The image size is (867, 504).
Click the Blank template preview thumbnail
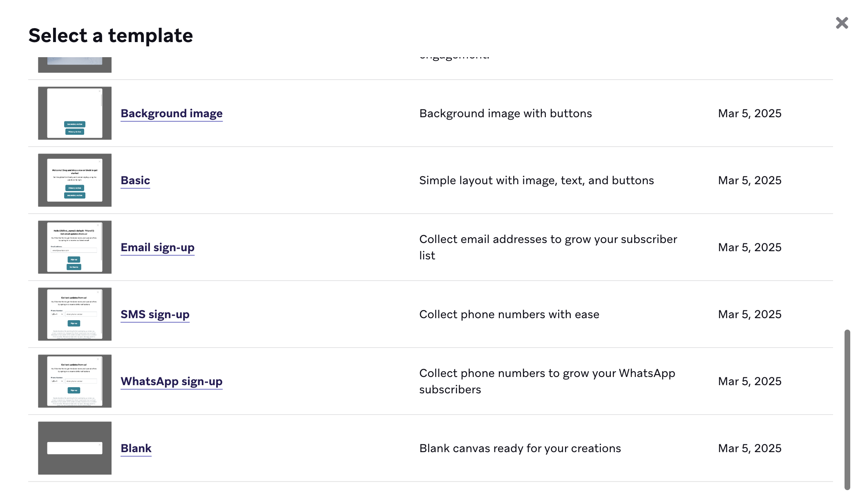[75, 448]
